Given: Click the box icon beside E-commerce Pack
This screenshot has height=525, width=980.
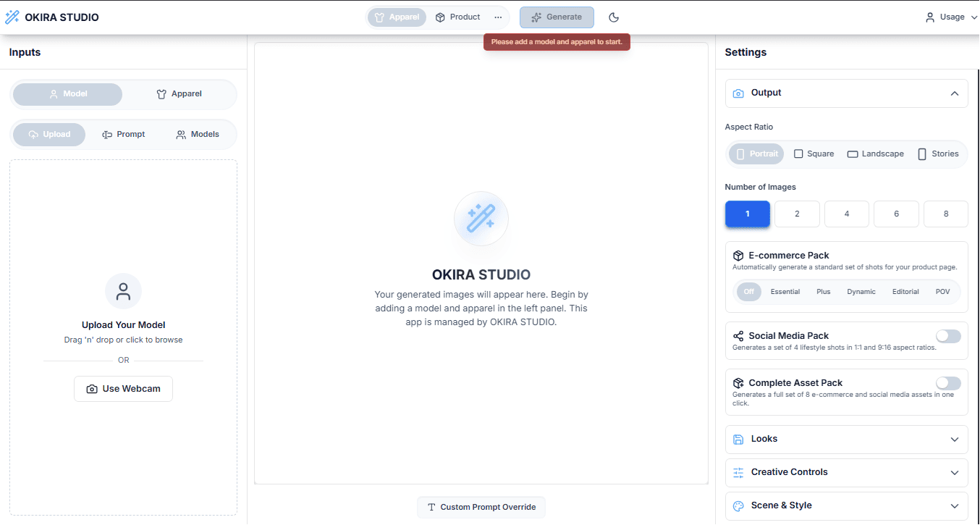Looking at the screenshot, I should coord(738,256).
